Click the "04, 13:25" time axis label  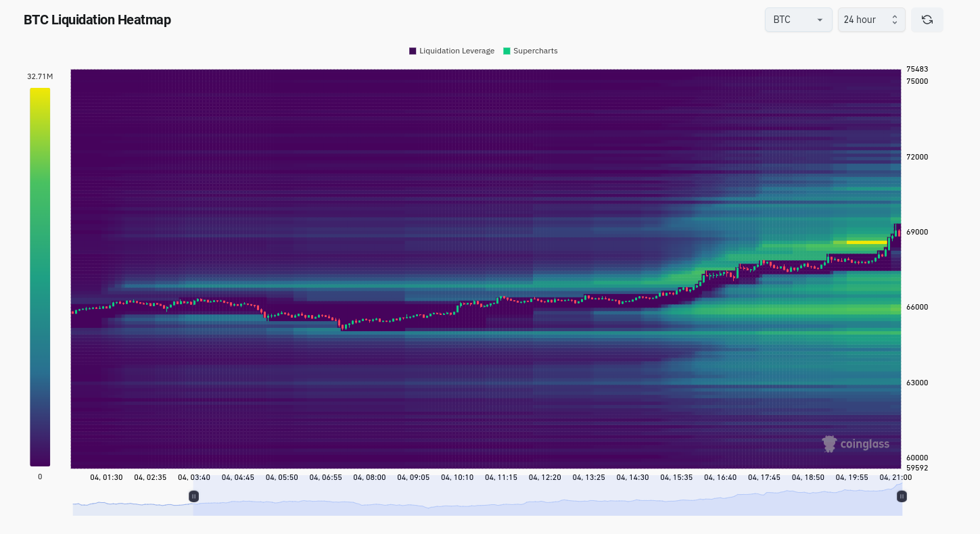click(589, 477)
